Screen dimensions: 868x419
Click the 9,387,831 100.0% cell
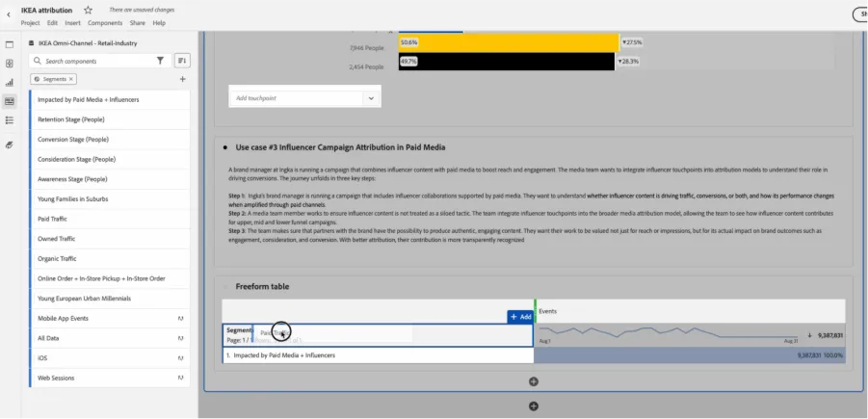[690, 355]
